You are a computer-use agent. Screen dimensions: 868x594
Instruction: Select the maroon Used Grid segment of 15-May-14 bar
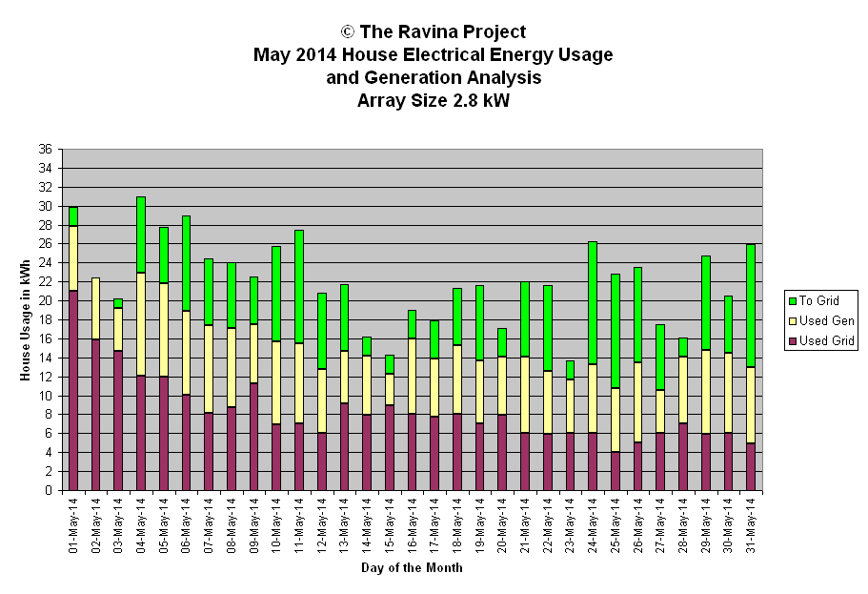pos(389,448)
